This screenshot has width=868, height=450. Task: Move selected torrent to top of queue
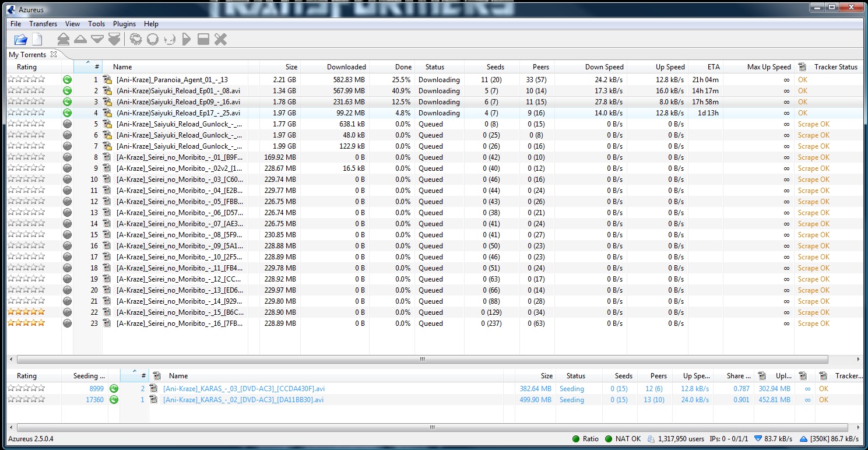point(64,40)
